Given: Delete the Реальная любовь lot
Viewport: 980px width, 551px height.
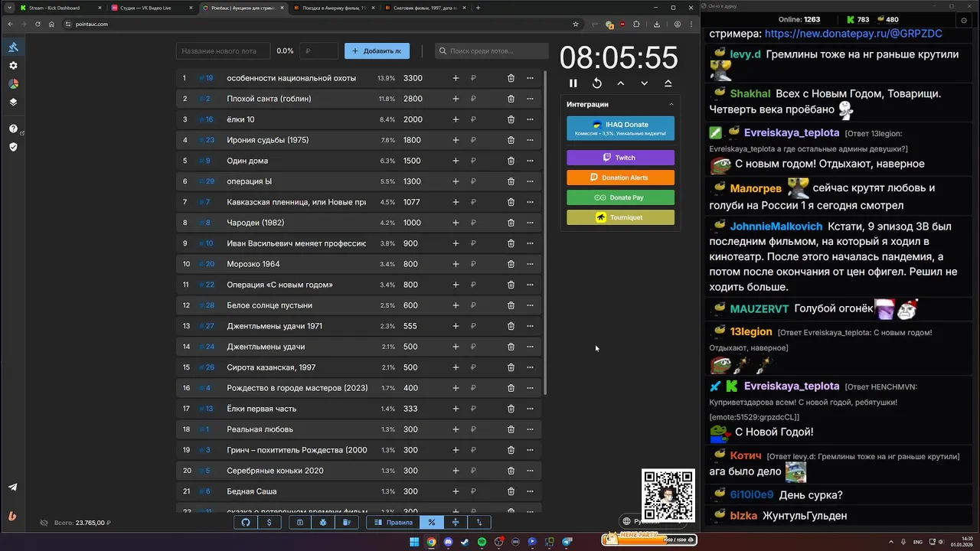Looking at the screenshot, I should click(x=511, y=429).
